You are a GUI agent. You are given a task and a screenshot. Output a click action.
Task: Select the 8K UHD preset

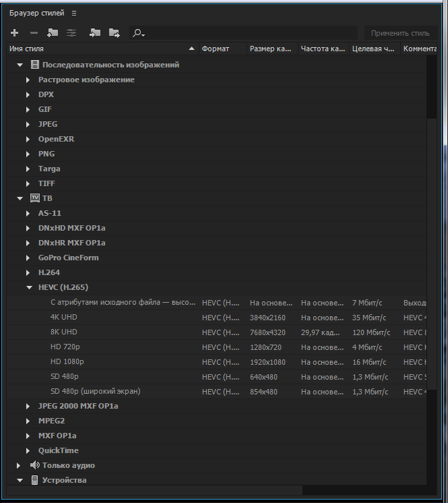tap(64, 332)
